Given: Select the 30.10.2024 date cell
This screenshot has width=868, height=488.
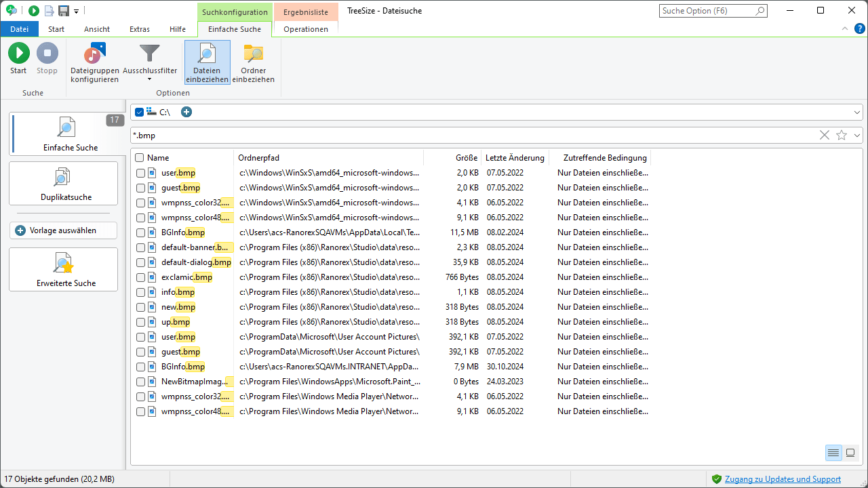Looking at the screenshot, I should point(505,367).
